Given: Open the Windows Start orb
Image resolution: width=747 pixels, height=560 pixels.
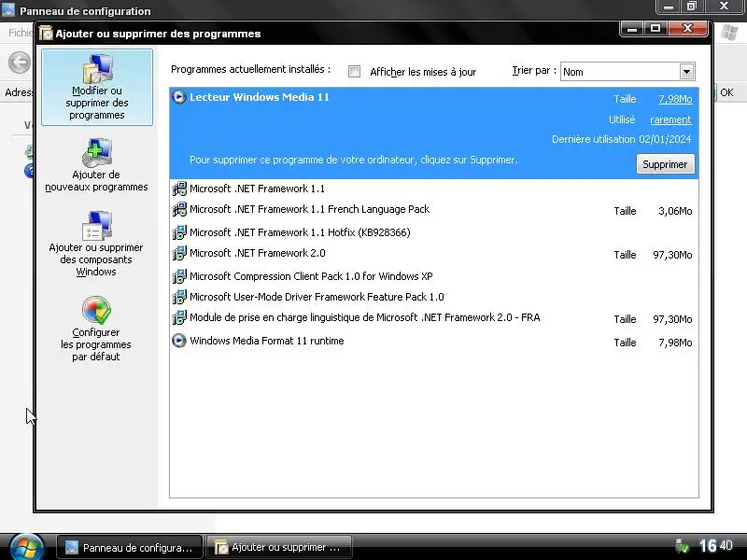Looking at the screenshot, I should [26, 547].
